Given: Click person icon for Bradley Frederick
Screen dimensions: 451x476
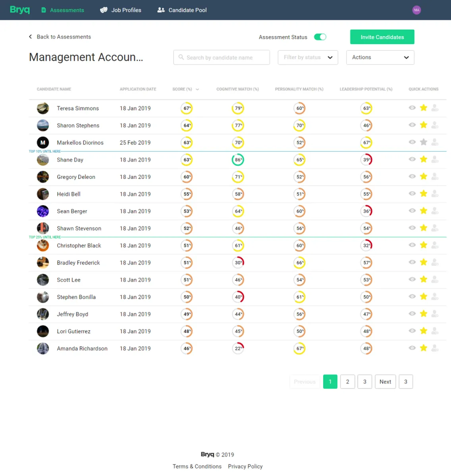Looking at the screenshot, I should [x=435, y=262].
